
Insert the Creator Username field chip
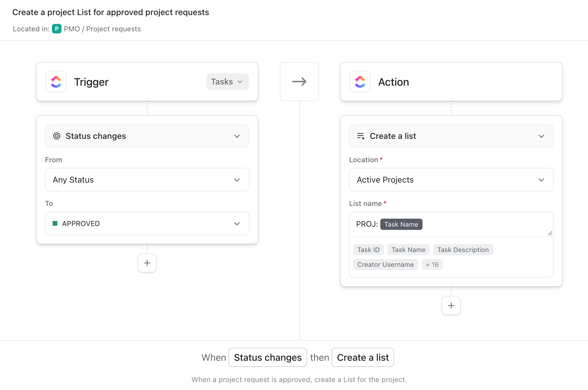click(x=385, y=264)
